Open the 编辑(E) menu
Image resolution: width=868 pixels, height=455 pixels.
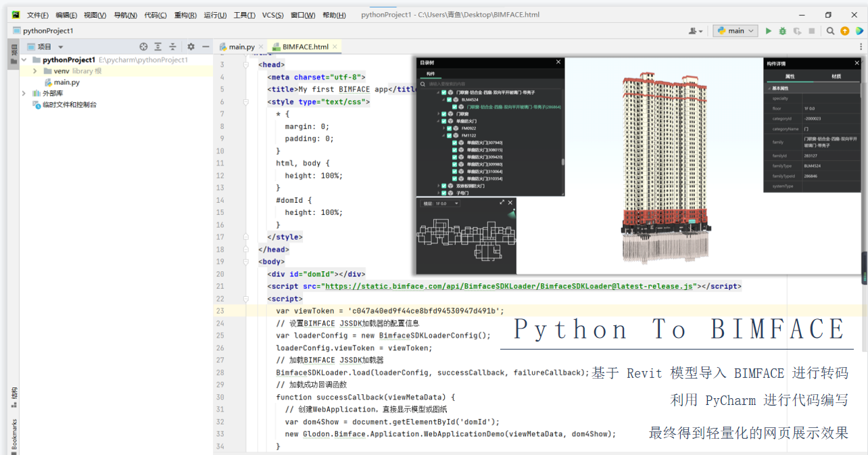[x=66, y=15]
